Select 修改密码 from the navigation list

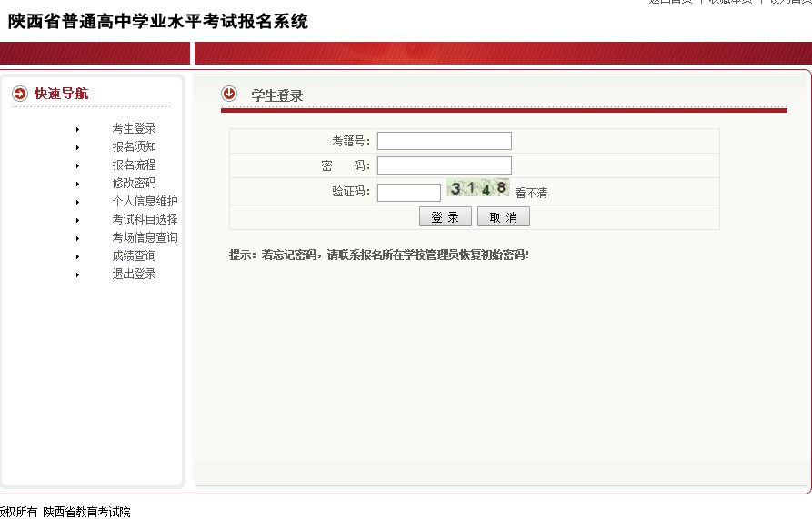[x=134, y=183]
